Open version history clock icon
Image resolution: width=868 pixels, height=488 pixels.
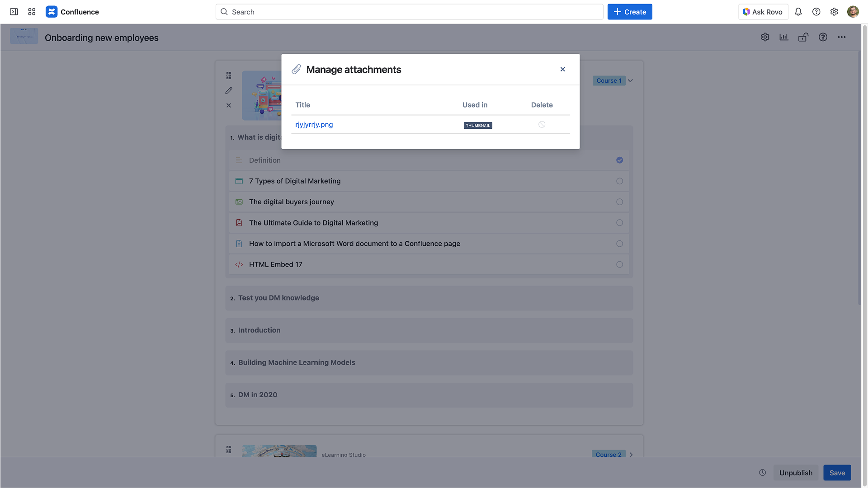762,473
